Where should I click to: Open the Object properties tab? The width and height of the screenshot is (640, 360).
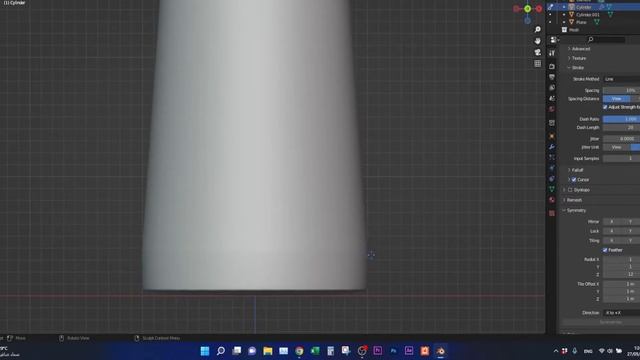pos(552,136)
